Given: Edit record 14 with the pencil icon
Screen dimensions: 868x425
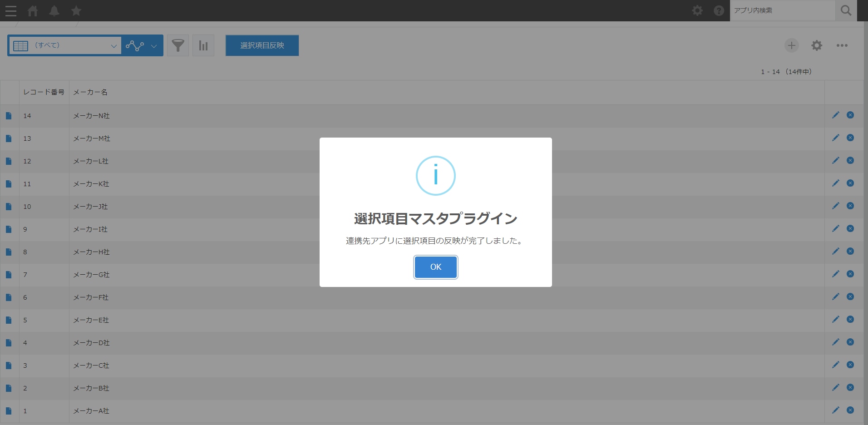Looking at the screenshot, I should pos(835,115).
